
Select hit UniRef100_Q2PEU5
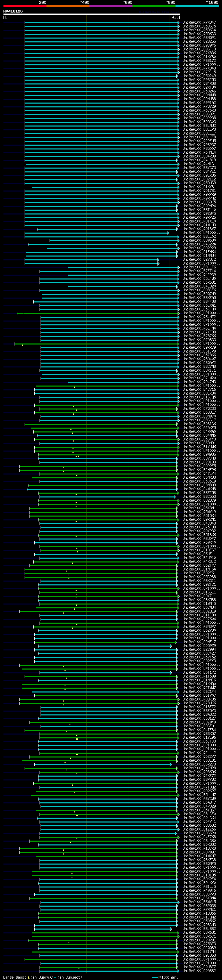pos(199,141)
